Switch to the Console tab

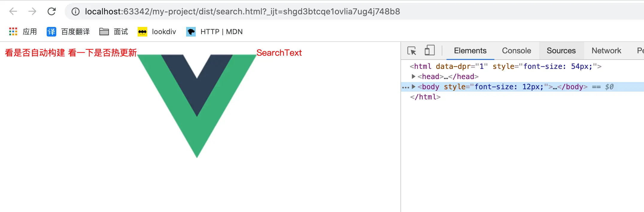[517, 51]
